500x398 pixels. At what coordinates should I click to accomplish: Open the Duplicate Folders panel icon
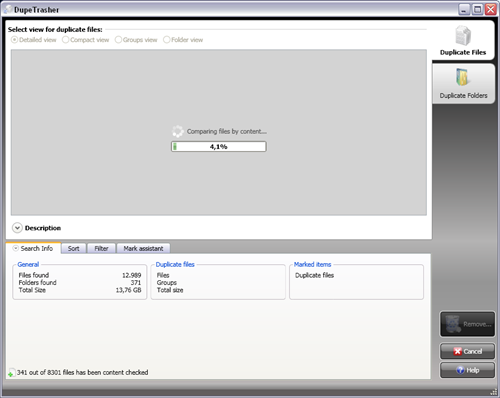click(463, 77)
